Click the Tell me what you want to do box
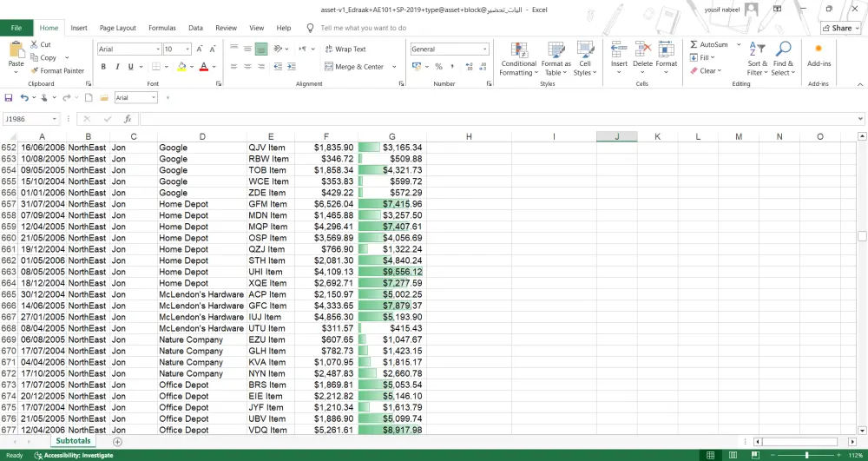Screen dimensions: 868x461 tap(363, 28)
